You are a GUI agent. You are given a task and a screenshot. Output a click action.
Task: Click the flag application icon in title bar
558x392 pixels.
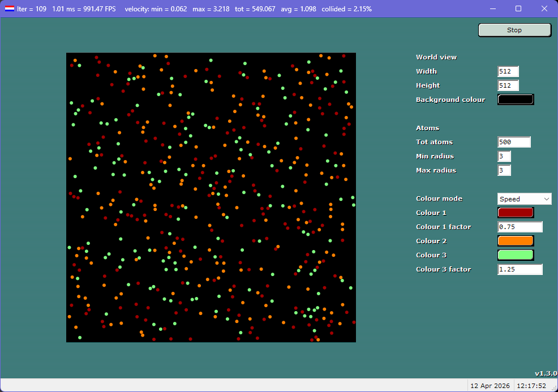point(10,9)
